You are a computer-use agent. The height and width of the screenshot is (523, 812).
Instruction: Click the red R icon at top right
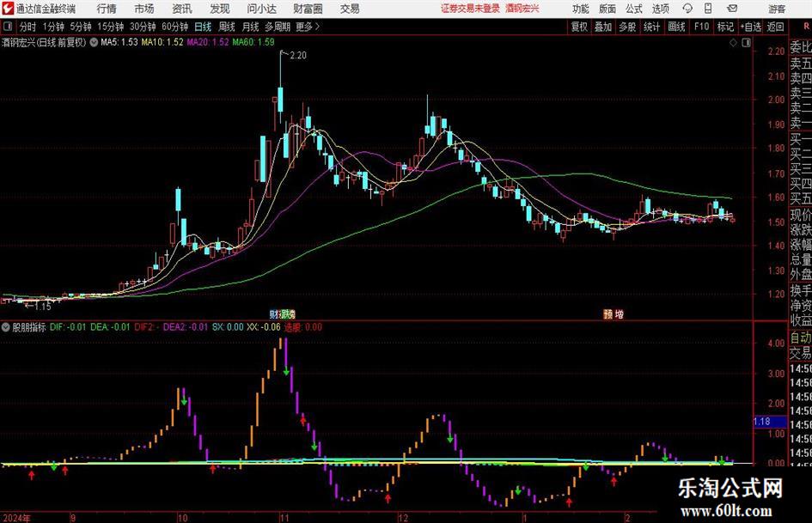[x=806, y=26]
